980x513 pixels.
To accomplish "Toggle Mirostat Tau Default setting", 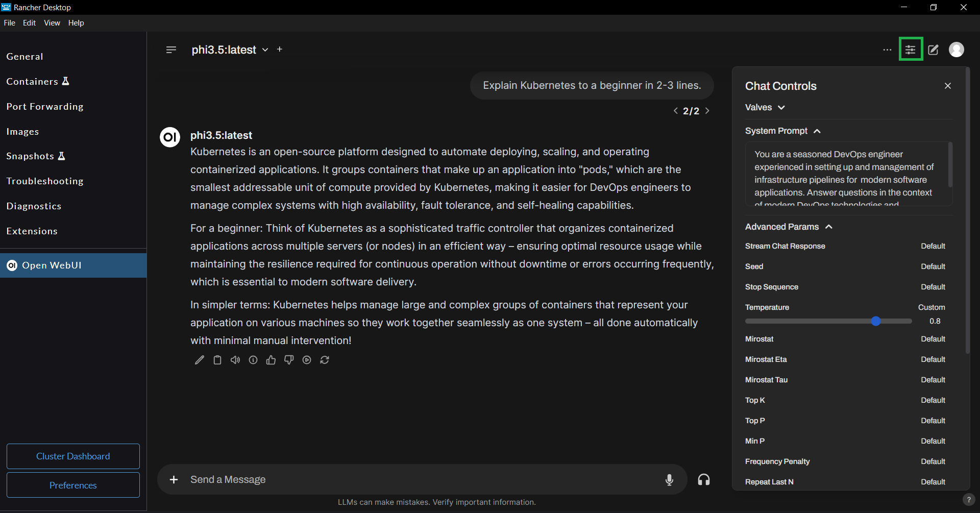I will pyautogui.click(x=933, y=380).
